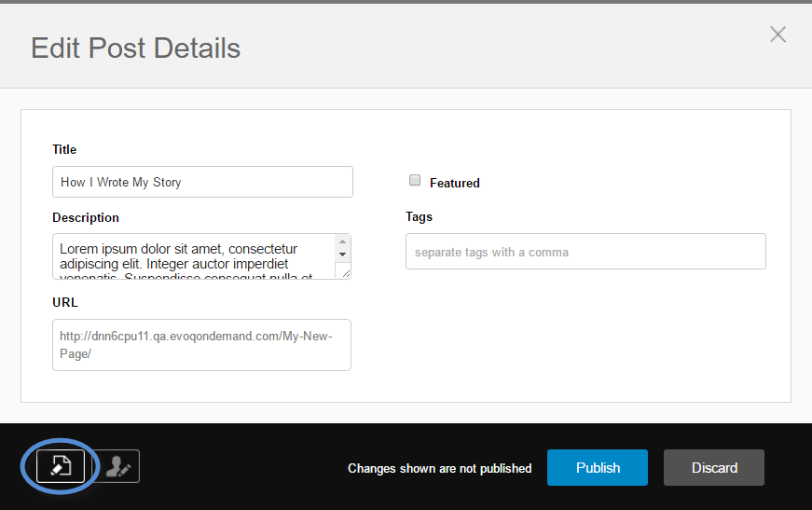
Task: Click the Title field label
Action: coord(64,149)
